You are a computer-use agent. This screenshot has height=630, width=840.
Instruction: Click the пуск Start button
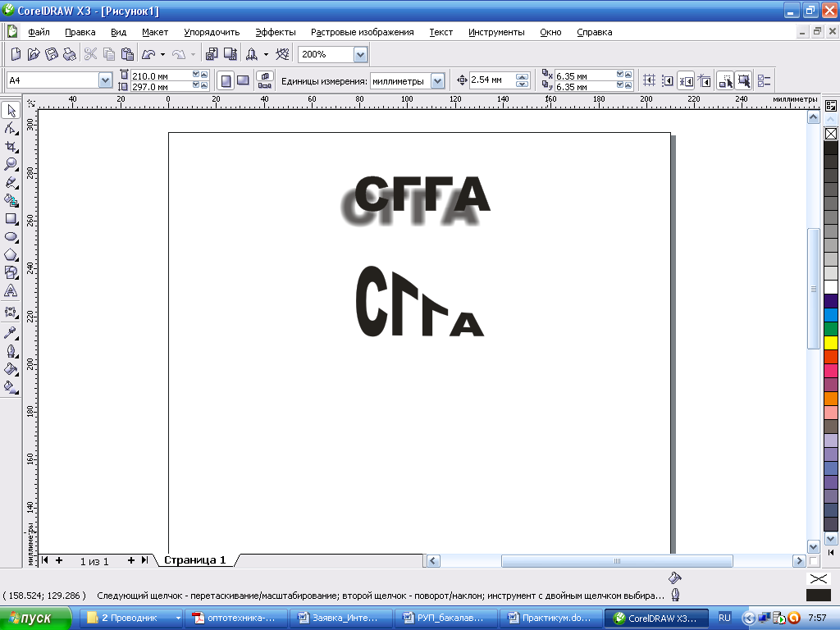click(35, 619)
